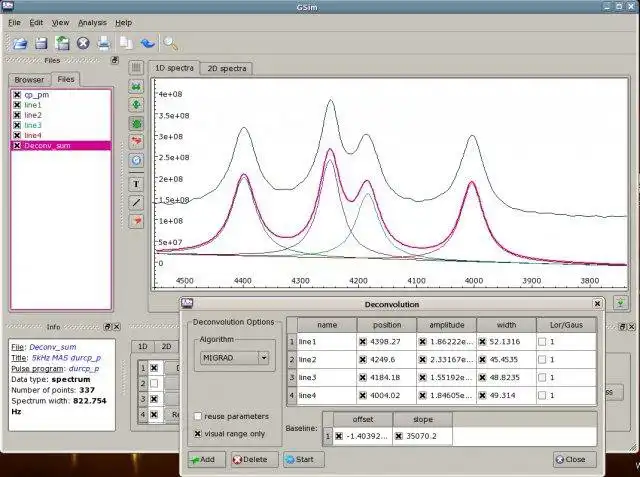
Task: Open the MIGRAD algorithm dropdown
Action: click(235, 357)
